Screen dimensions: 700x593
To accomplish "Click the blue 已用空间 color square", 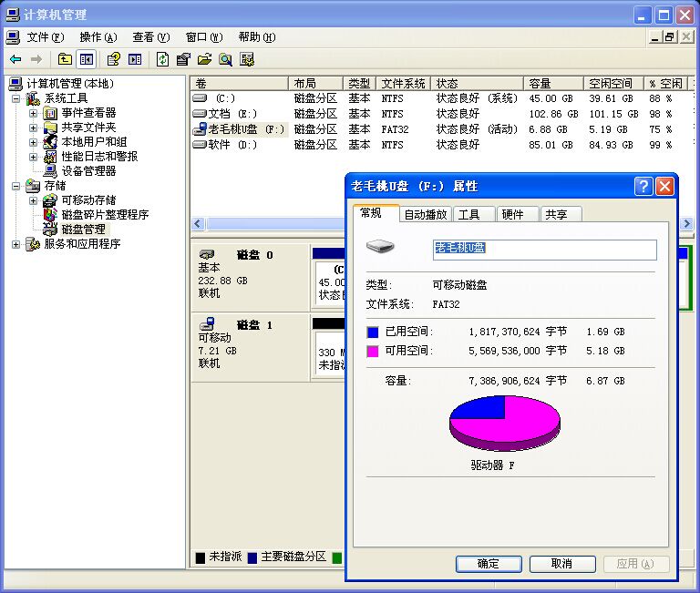I will click(372, 332).
